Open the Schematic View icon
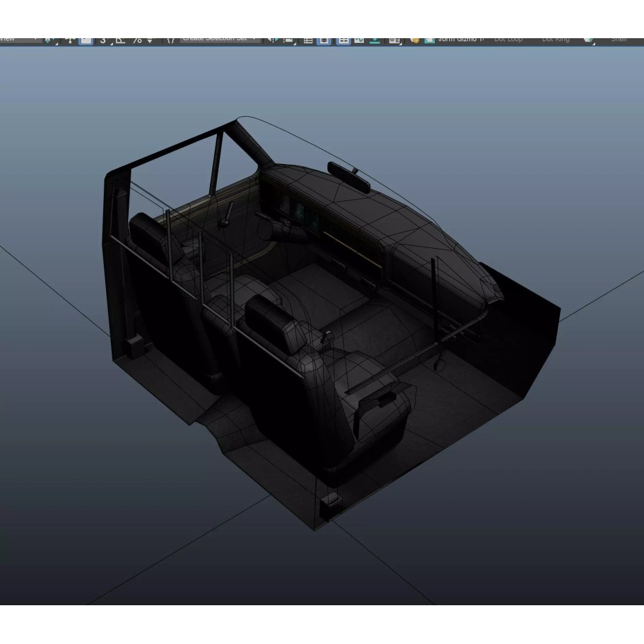644x644 pixels. (374, 41)
